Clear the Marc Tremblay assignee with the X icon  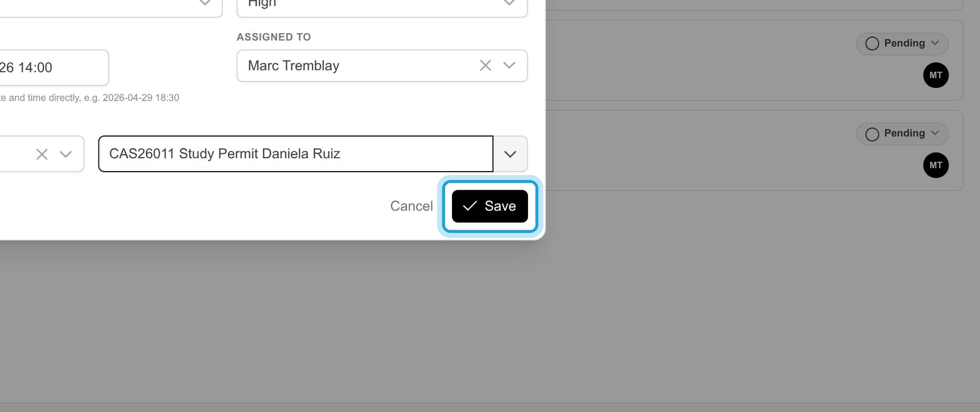(x=485, y=66)
